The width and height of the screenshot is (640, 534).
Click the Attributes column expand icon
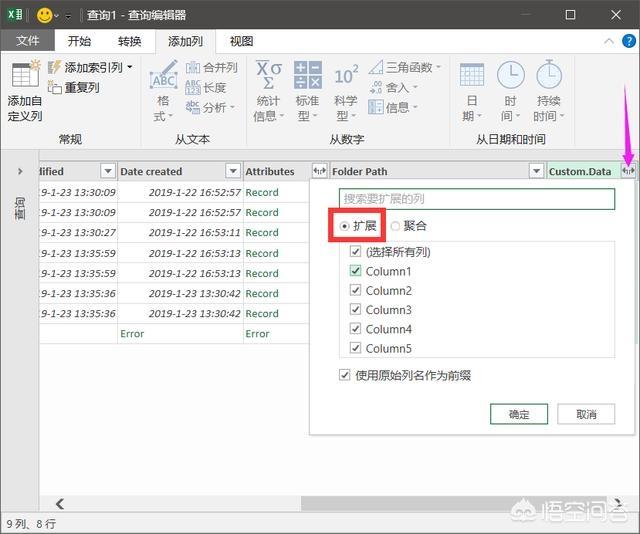tap(319, 171)
